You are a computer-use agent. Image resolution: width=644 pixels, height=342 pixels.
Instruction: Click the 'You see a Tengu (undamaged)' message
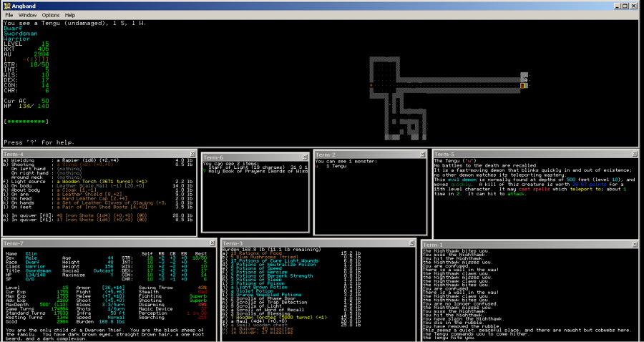(x=74, y=23)
